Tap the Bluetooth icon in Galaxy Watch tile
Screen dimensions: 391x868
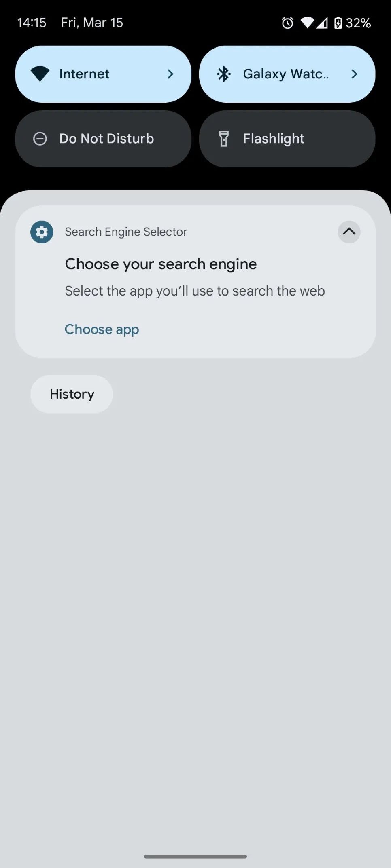[x=224, y=74]
